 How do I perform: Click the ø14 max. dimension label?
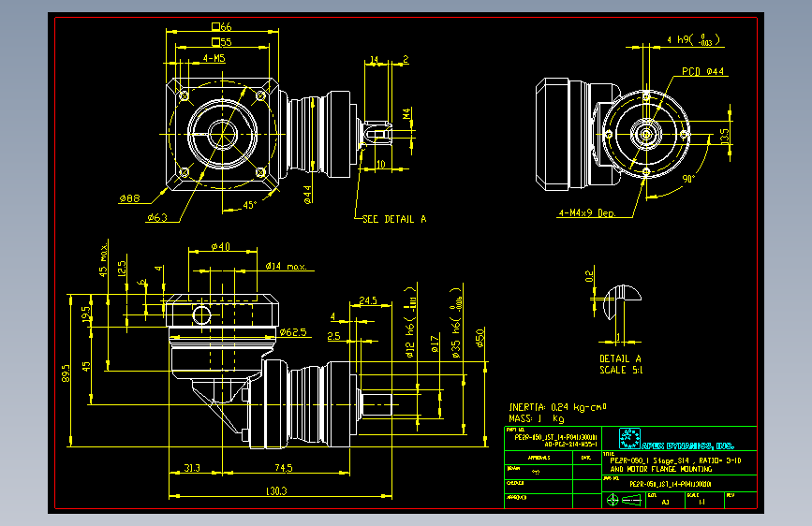click(287, 266)
